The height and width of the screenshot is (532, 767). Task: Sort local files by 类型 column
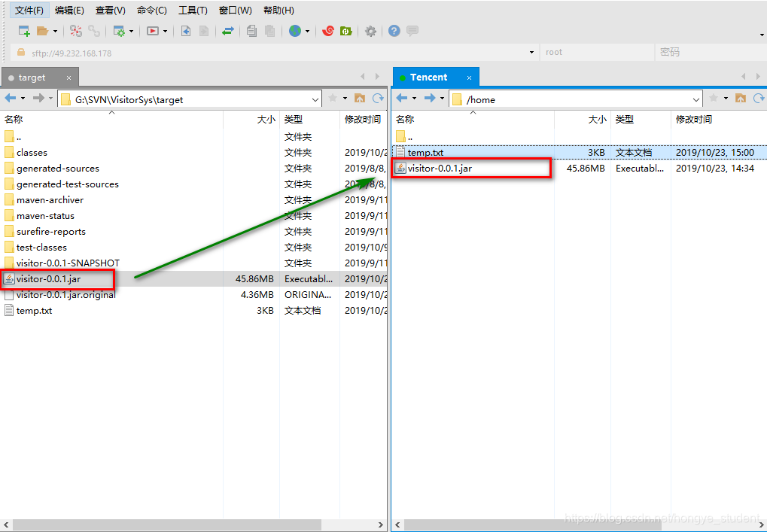pos(309,120)
